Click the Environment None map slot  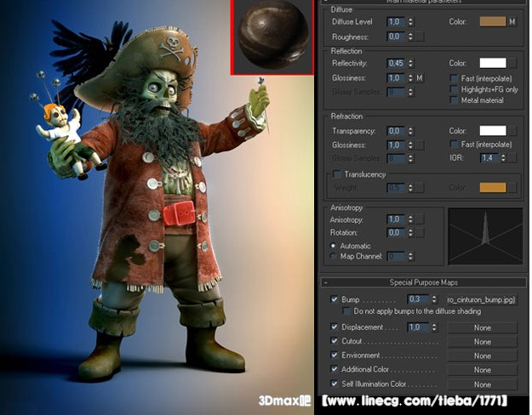pyautogui.click(x=482, y=356)
